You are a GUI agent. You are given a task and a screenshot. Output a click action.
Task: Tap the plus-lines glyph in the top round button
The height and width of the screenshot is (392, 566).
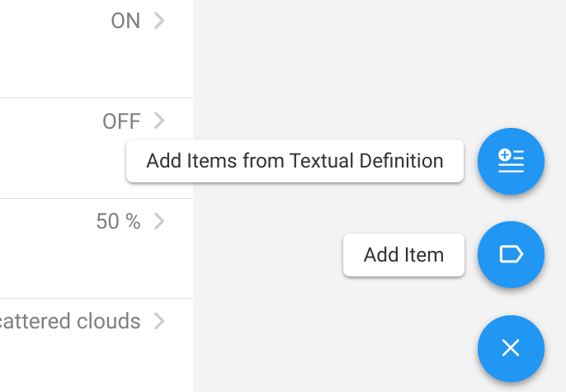511,159
